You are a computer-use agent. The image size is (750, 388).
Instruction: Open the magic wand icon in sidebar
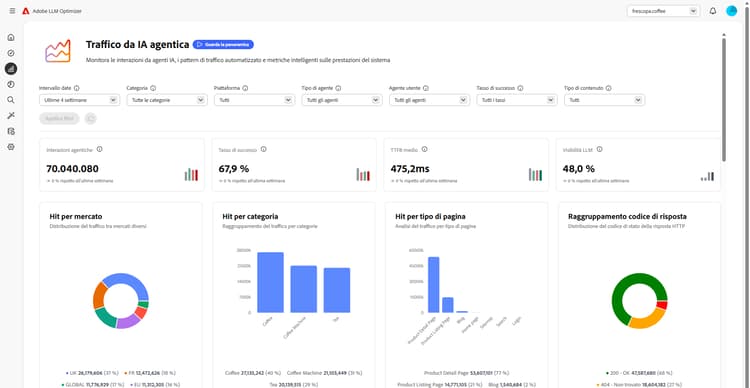11,115
